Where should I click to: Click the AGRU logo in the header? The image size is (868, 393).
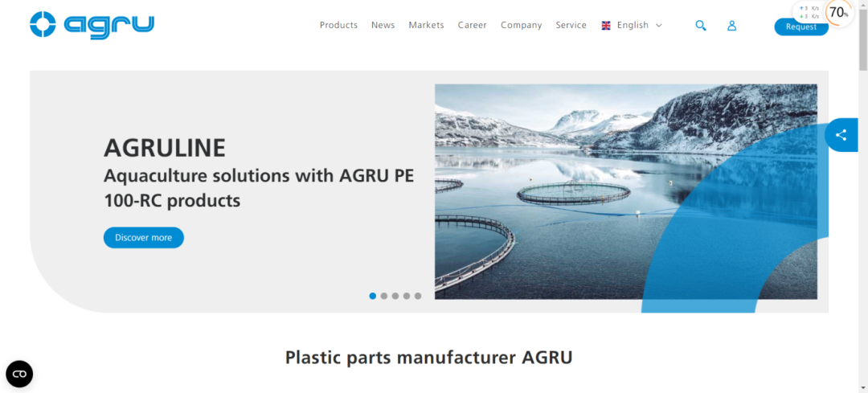click(92, 25)
